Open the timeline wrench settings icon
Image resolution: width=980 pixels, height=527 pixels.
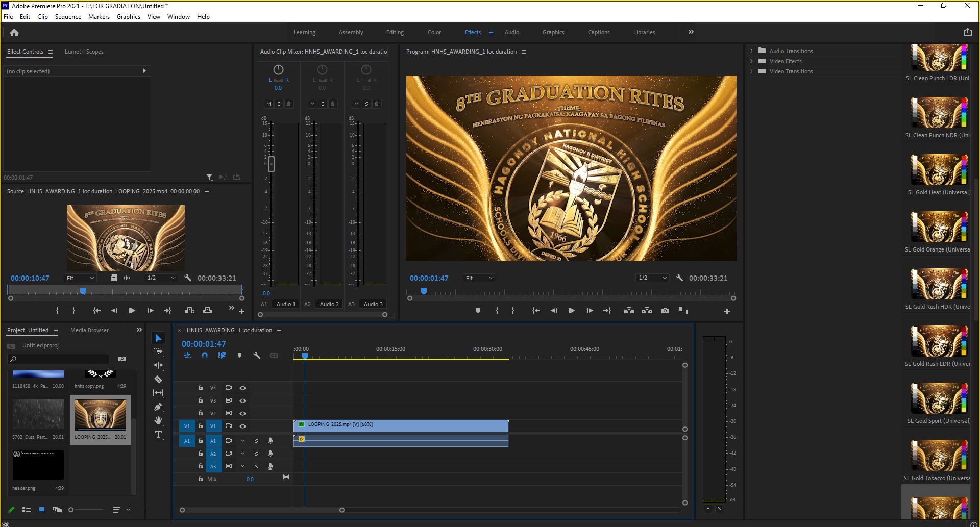(x=257, y=355)
